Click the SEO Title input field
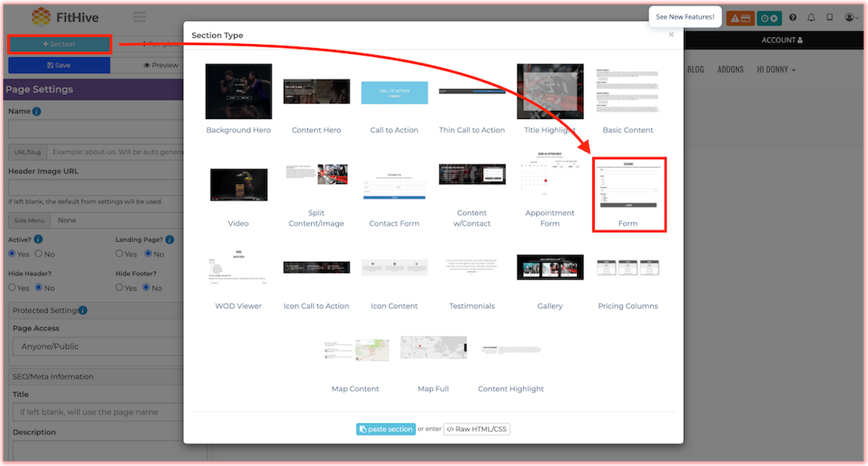 click(98, 411)
